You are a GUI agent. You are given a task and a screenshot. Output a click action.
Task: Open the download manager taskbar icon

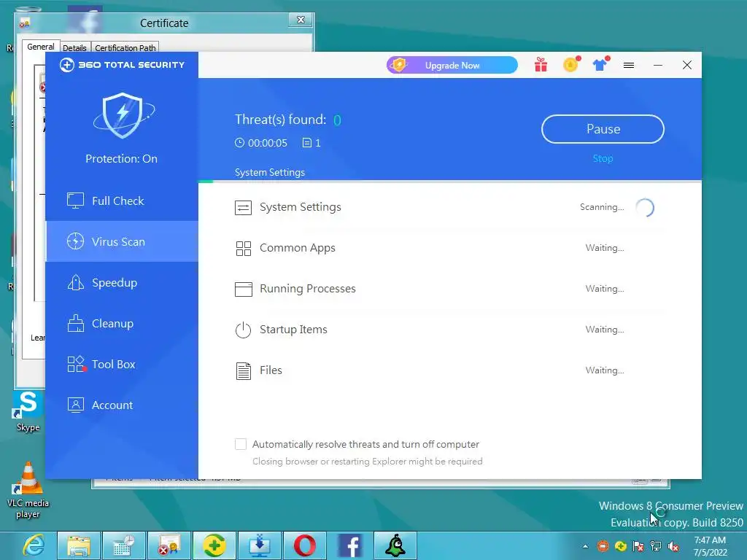coord(259,545)
